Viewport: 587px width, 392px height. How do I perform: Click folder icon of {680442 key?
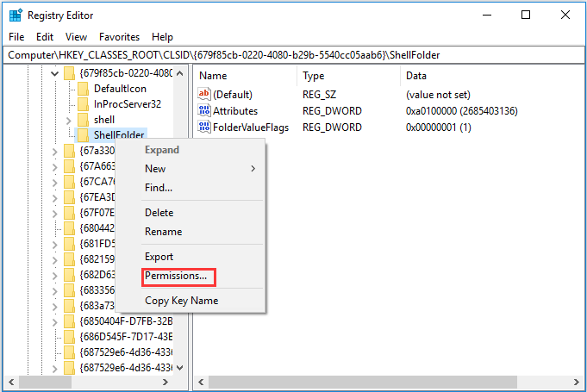(69, 228)
